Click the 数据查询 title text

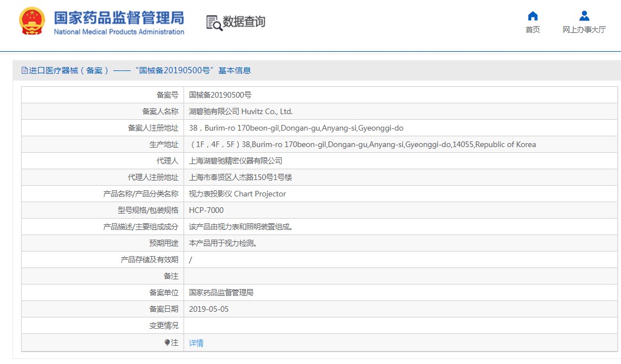tap(244, 22)
